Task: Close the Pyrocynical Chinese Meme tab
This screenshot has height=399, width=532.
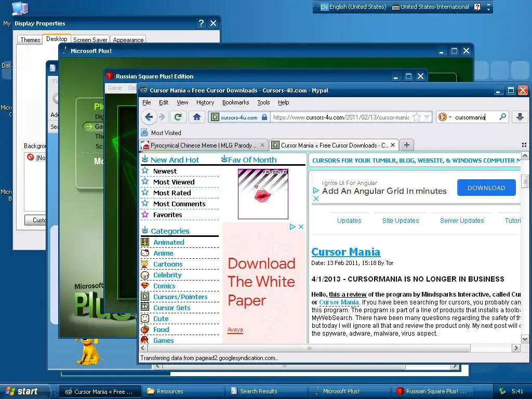Action: tap(262, 145)
